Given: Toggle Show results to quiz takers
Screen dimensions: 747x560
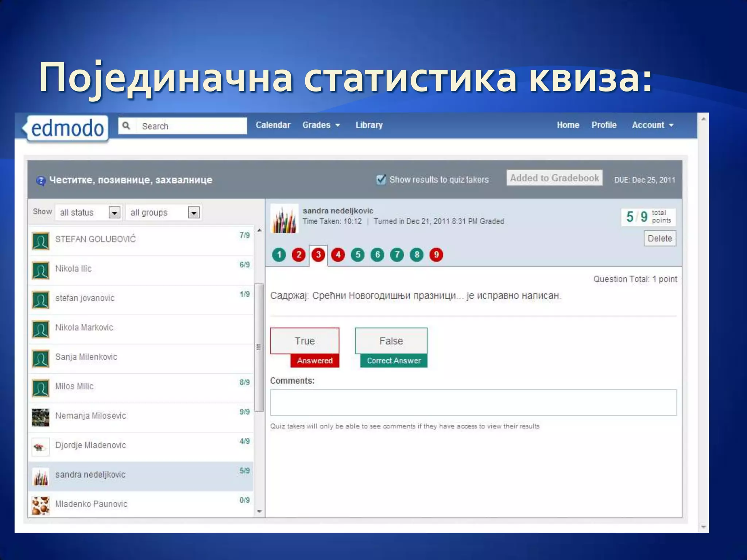Looking at the screenshot, I should point(381,179).
